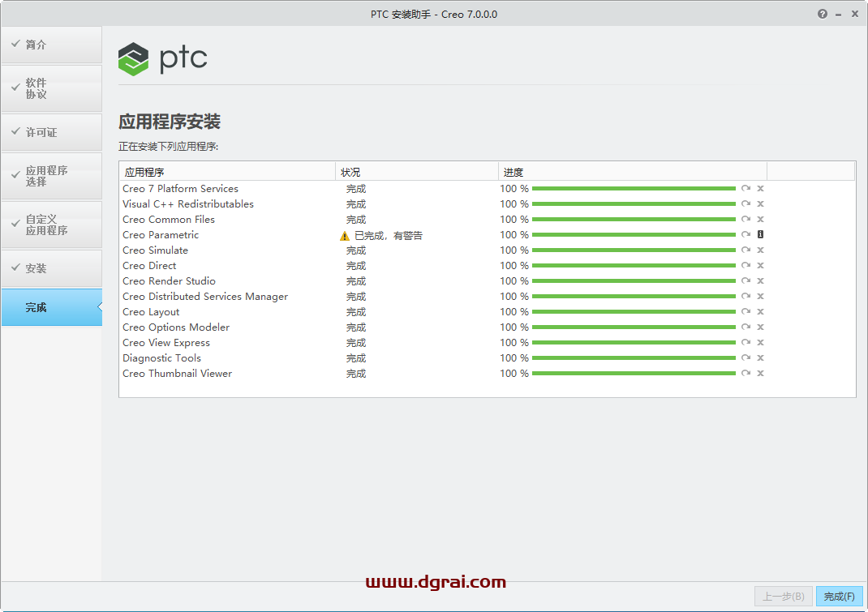
Task: Click retry icon for Creo Simulate
Action: pos(746,250)
